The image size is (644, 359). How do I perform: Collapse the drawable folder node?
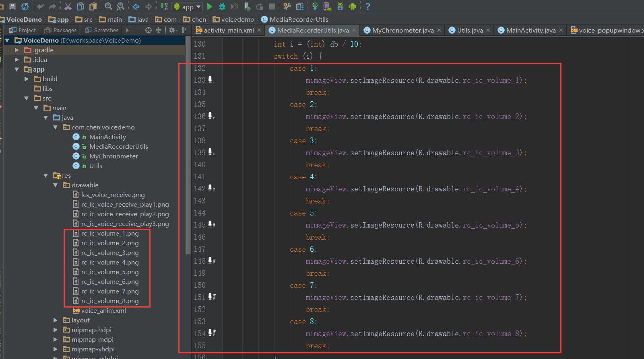coord(56,185)
